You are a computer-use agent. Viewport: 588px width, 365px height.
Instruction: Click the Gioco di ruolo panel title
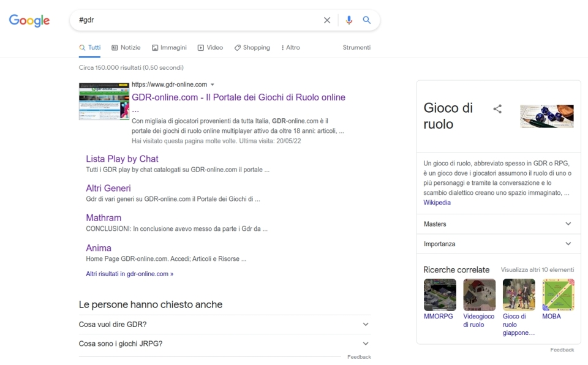point(448,116)
